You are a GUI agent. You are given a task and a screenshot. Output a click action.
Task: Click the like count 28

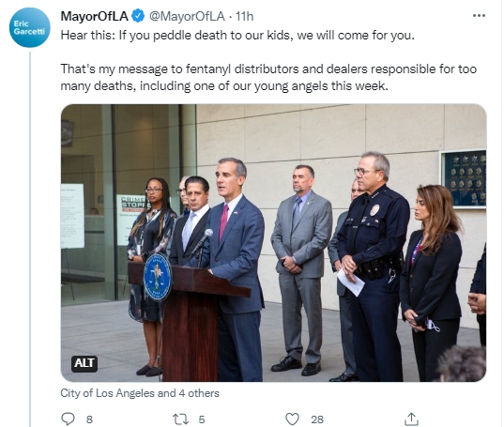click(317, 419)
